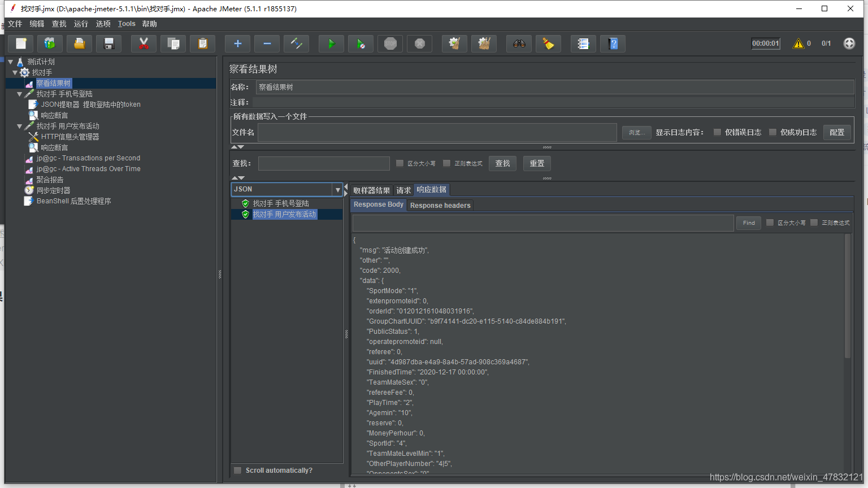Click the Cut scissors icon
Viewport: 868px width, 488px height.
tap(144, 43)
